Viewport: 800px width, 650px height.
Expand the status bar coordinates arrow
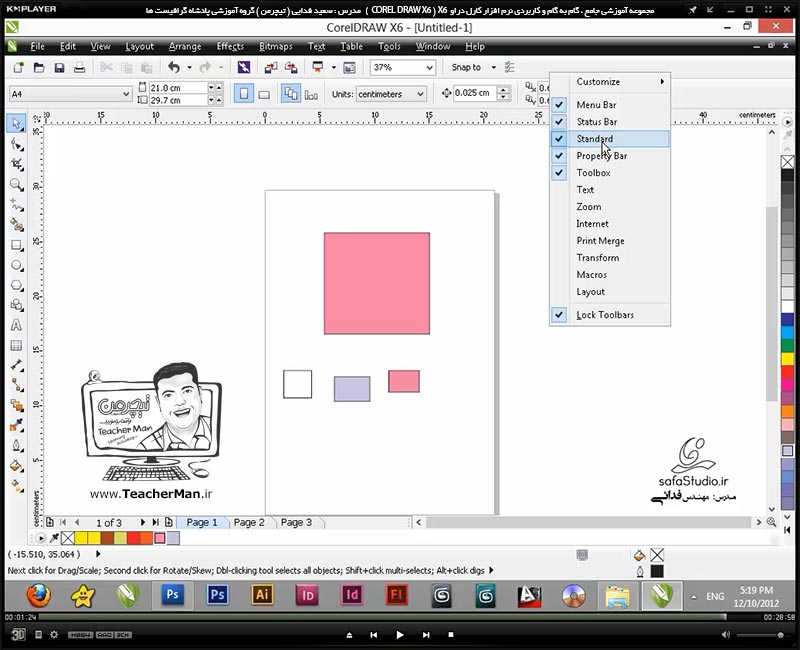click(x=98, y=554)
